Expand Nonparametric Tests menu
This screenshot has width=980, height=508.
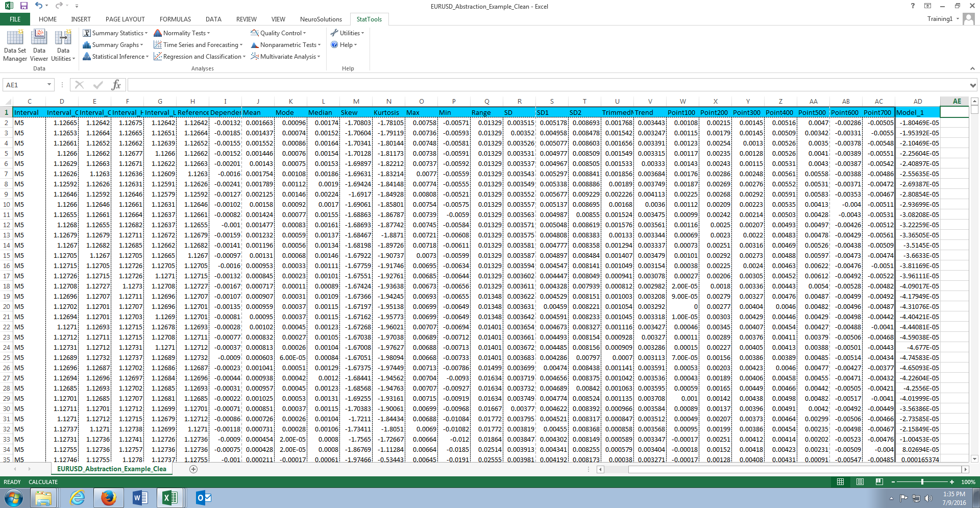click(x=285, y=45)
